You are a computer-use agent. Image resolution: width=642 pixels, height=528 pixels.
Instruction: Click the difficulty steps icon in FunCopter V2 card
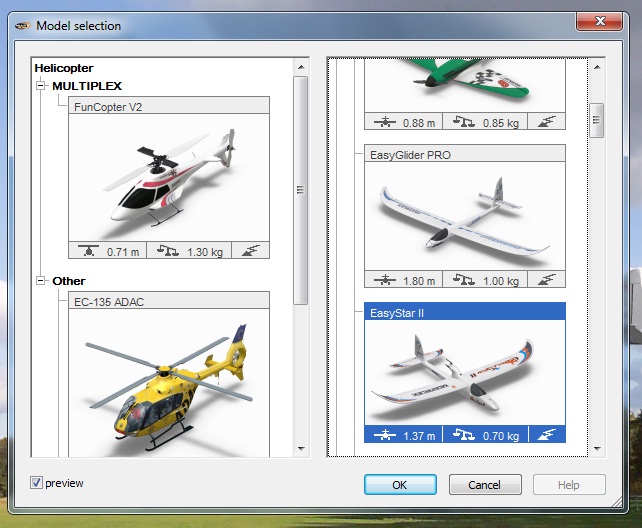[251, 250]
